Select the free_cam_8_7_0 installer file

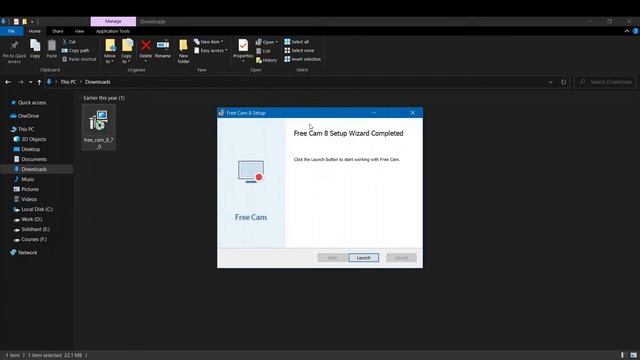pyautogui.click(x=98, y=127)
